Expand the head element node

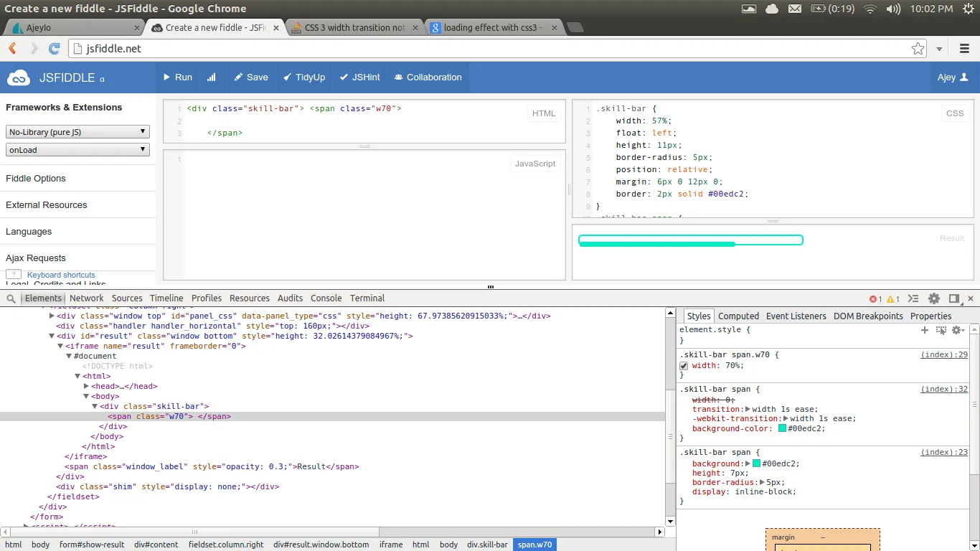pyautogui.click(x=86, y=386)
